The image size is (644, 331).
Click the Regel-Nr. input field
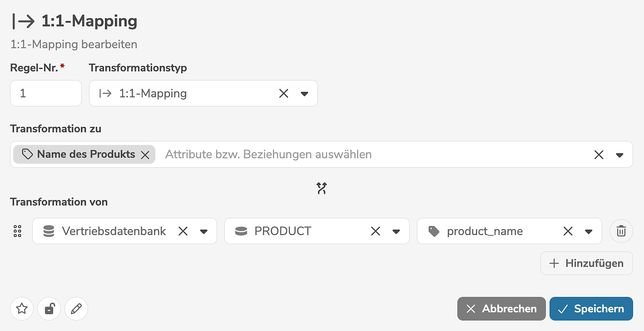(x=45, y=93)
